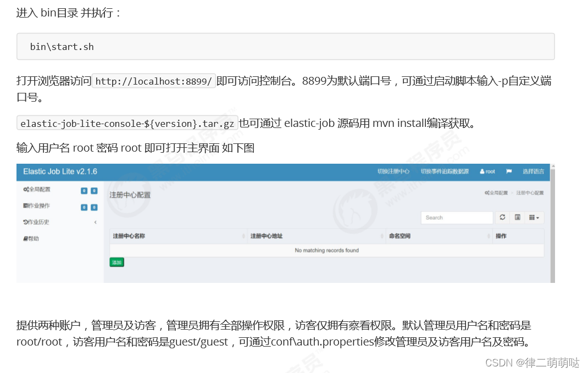
Task: Click the green 添加 button
Action: [117, 263]
